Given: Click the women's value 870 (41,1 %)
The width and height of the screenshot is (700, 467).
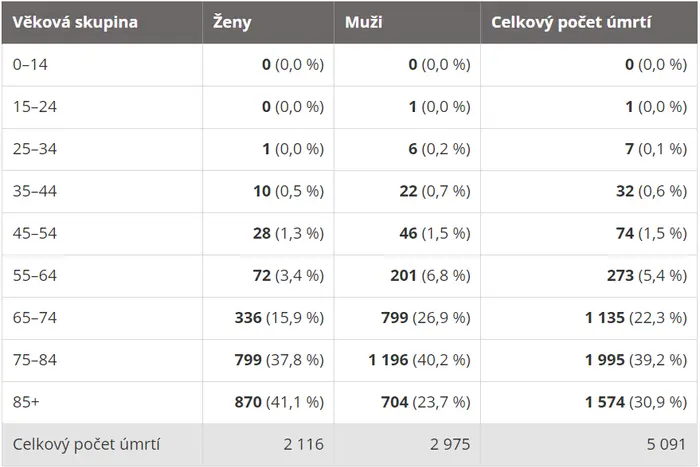Looking at the screenshot, I should 279,402.
